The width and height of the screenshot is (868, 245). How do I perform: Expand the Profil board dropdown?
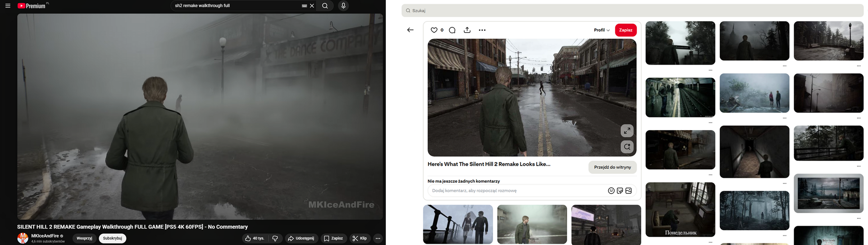(x=601, y=30)
